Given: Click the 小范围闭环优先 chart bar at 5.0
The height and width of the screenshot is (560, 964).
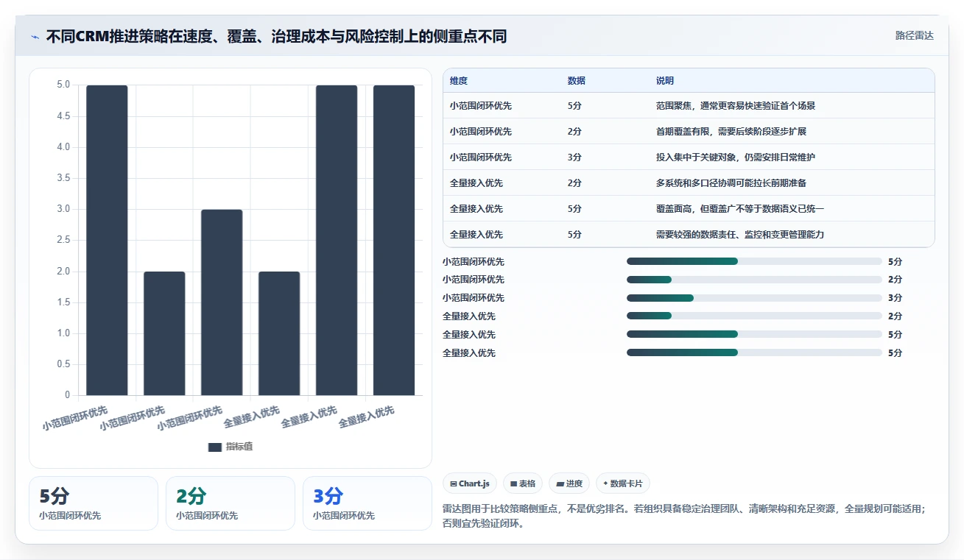Looking at the screenshot, I should [107, 241].
